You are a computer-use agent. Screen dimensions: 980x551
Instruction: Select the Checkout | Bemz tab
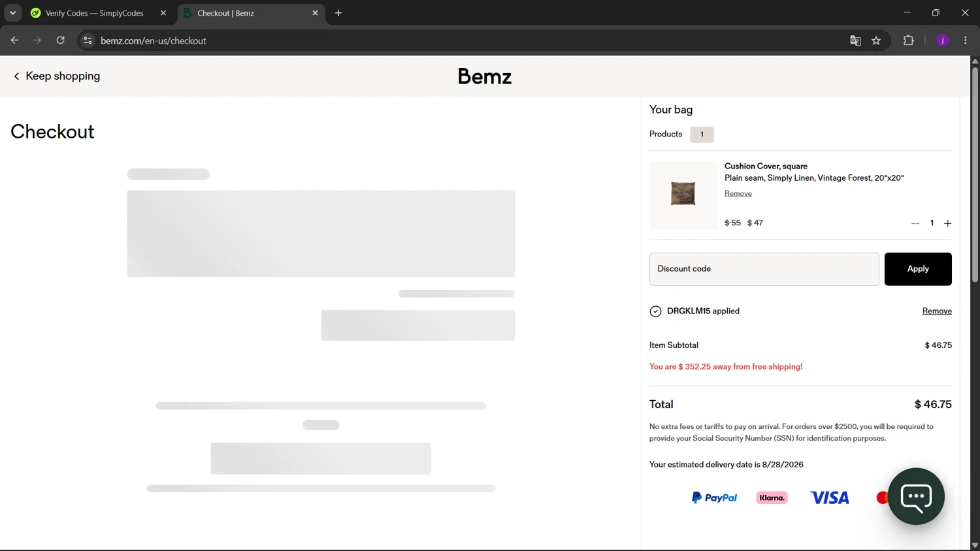pos(252,13)
